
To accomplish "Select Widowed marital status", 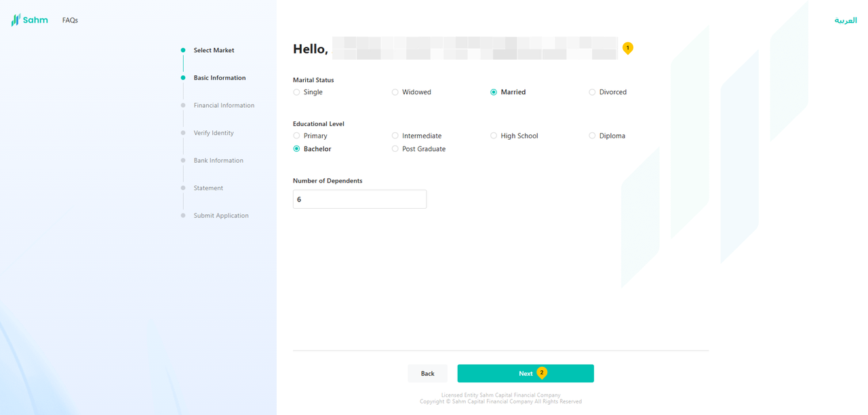I will (395, 92).
